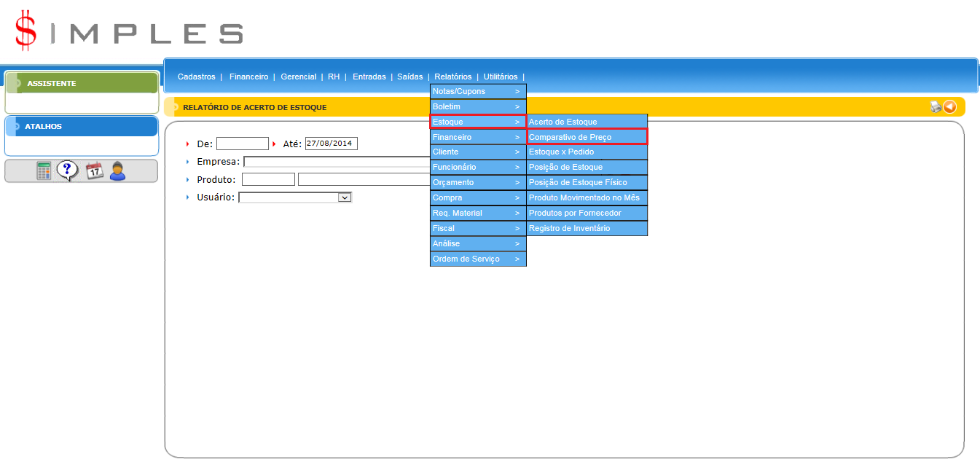Click the user profile icon
Viewport: 980px width, 462px height.
pos(117,171)
